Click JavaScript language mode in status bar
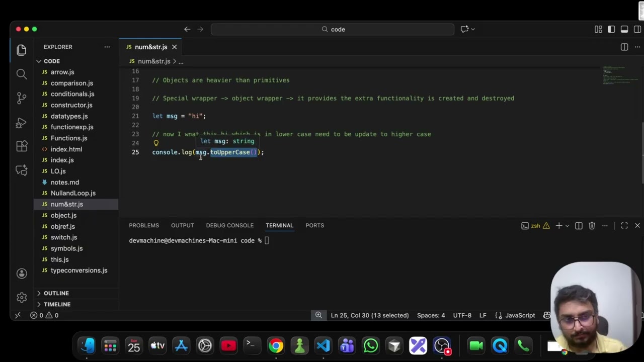Screen dimensions: 644x362 (520, 315)
